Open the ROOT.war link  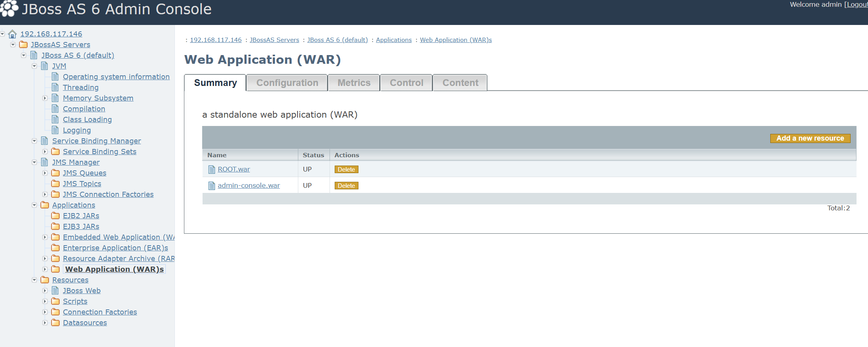[234, 169]
